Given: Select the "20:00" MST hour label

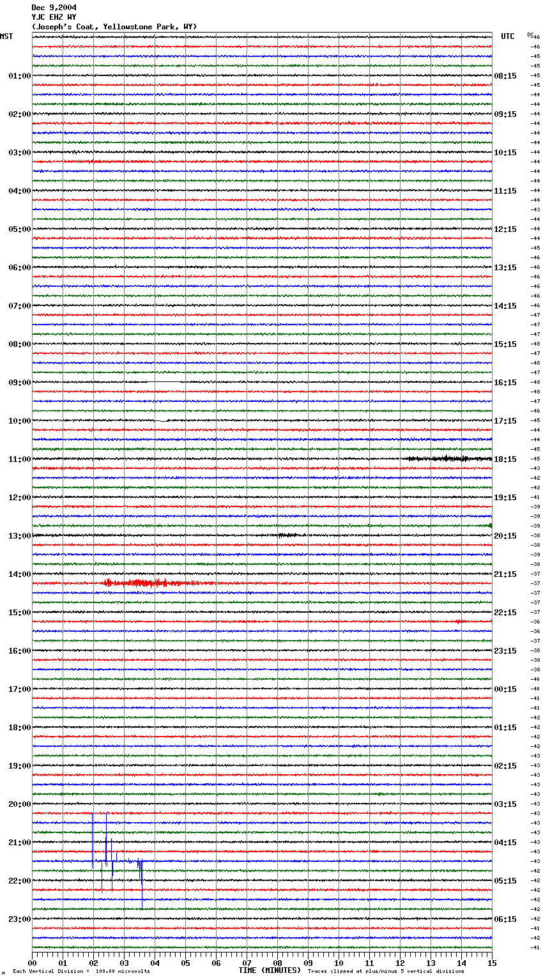Looking at the screenshot, I should coord(20,804).
